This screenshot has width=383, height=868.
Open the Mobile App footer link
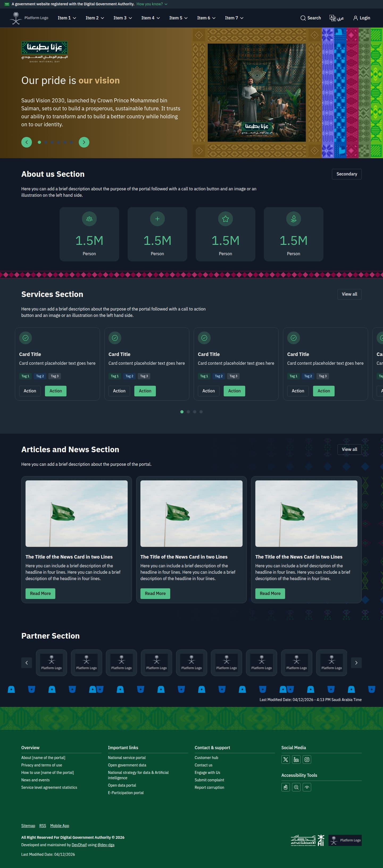tap(60, 825)
